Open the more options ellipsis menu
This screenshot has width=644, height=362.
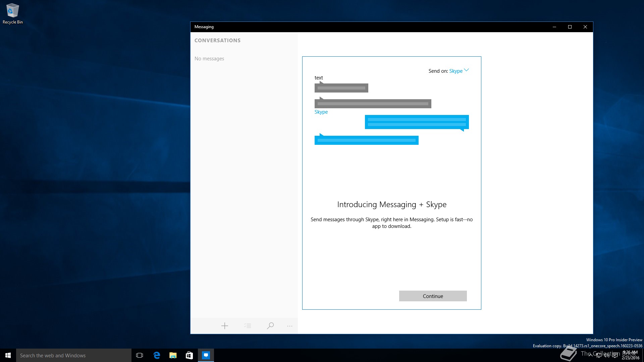[x=290, y=326]
